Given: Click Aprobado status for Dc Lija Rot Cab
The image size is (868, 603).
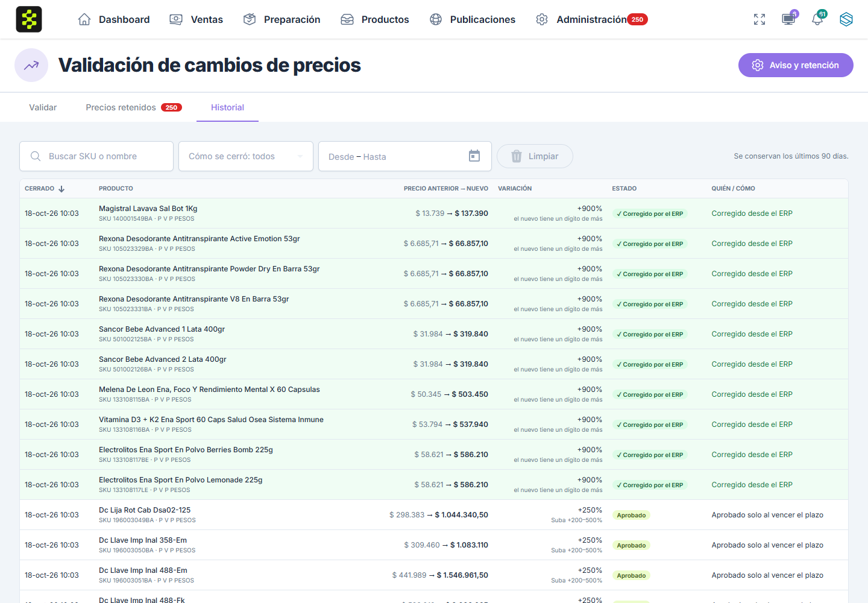Looking at the screenshot, I should click(631, 515).
